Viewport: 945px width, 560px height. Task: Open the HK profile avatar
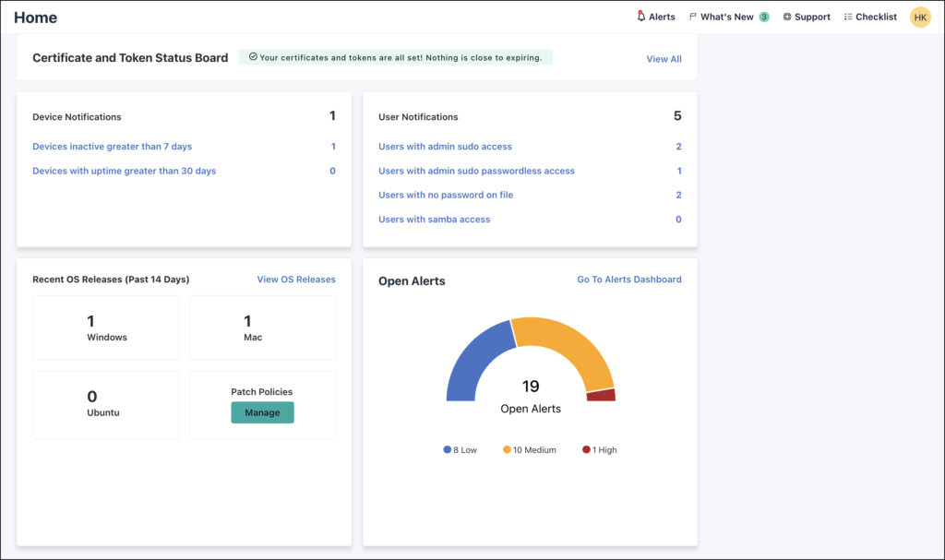[x=919, y=17]
